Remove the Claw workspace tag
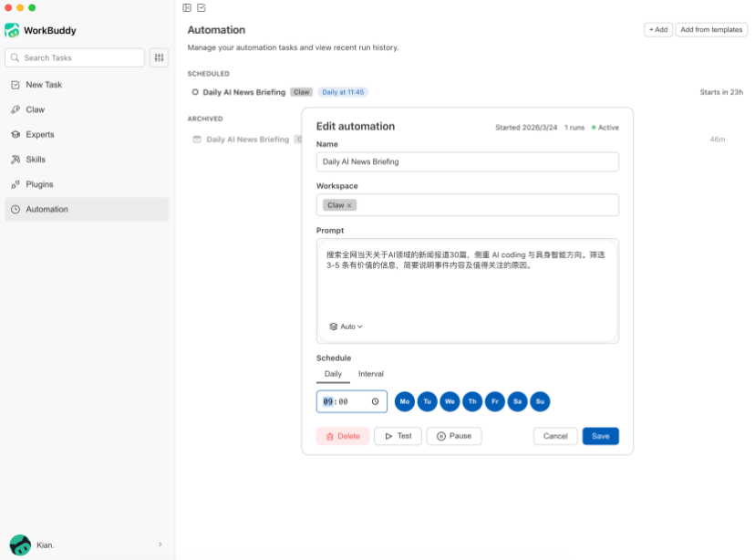The width and height of the screenshot is (755, 560). point(349,205)
